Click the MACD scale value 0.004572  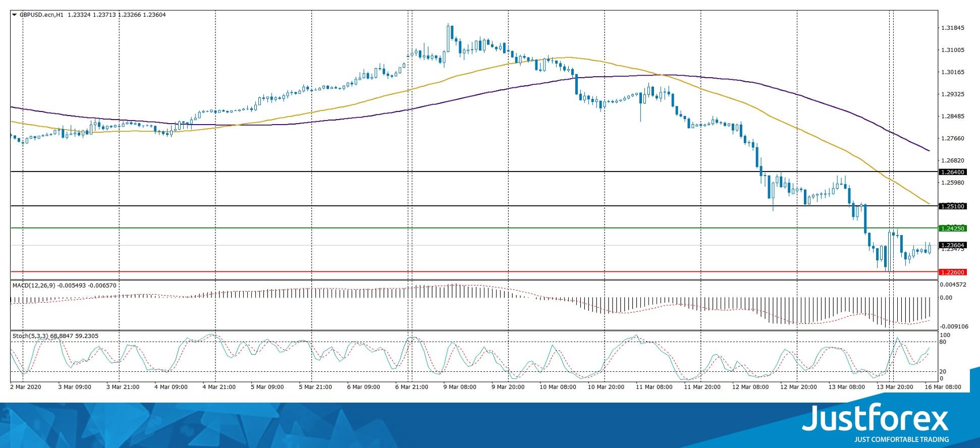(953, 285)
